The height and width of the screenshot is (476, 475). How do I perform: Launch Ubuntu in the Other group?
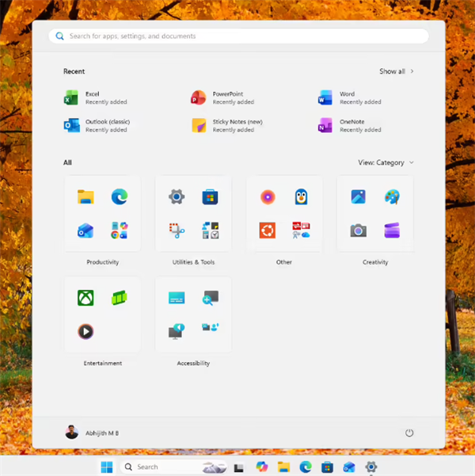click(x=268, y=230)
